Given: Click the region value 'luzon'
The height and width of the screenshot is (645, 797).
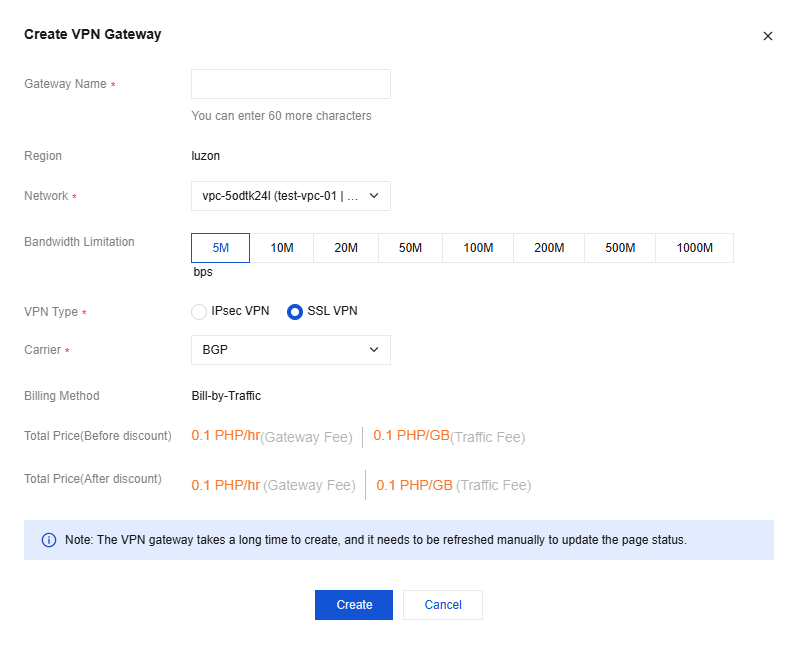Looking at the screenshot, I should [x=205, y=156].
